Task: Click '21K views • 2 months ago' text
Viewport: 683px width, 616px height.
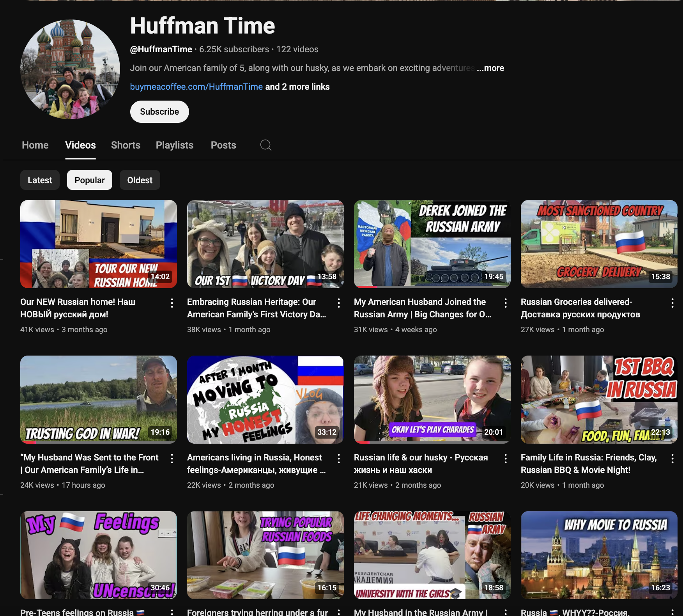Action: click(x=398, y=485)
